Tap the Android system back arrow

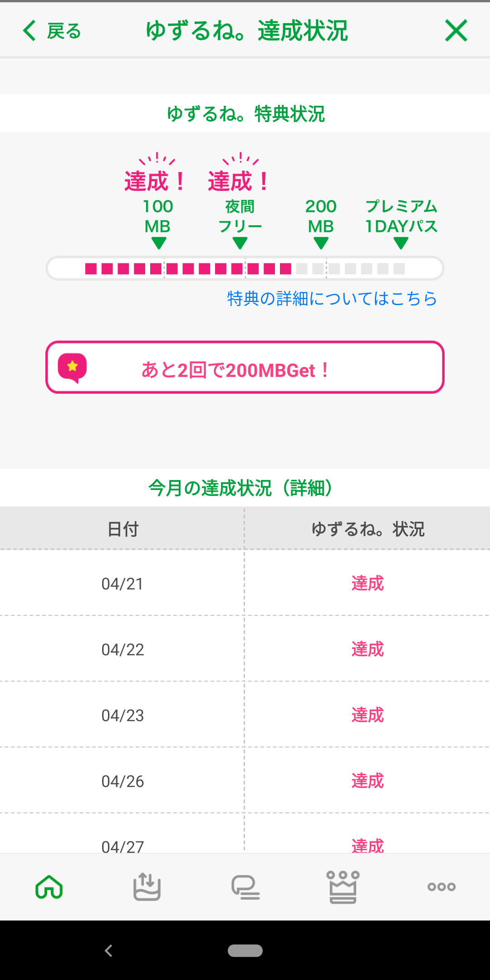108,950
